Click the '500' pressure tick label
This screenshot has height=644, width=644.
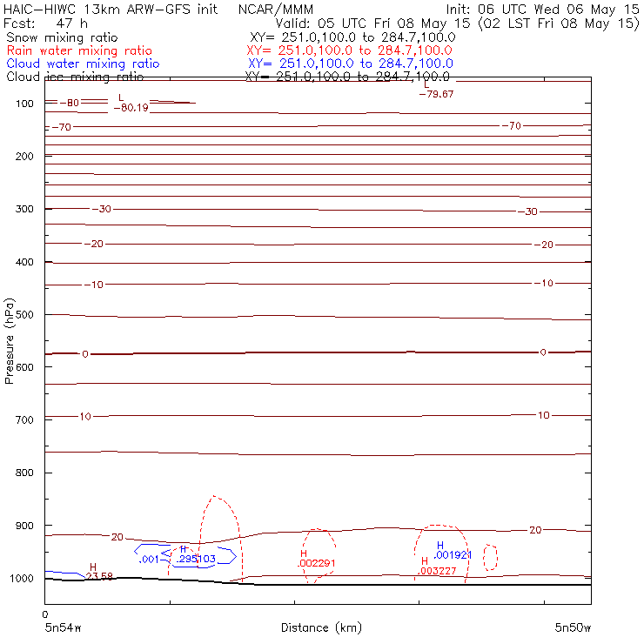click(24, 315)
